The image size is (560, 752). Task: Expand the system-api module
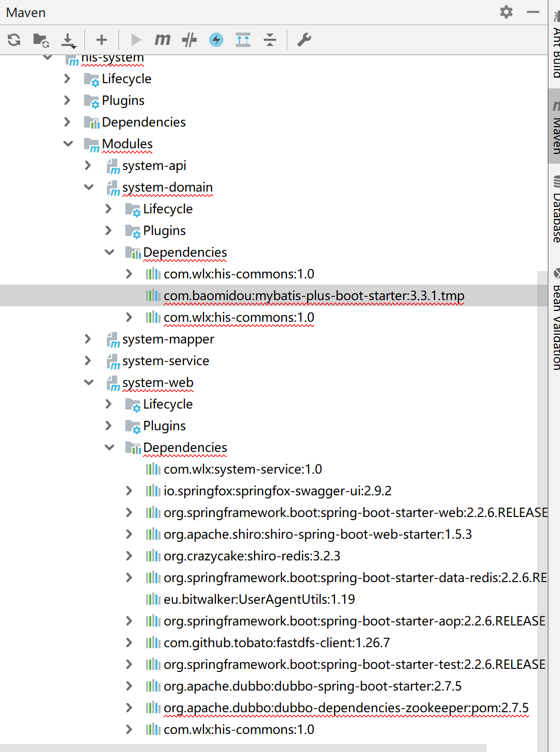point(88,165)
